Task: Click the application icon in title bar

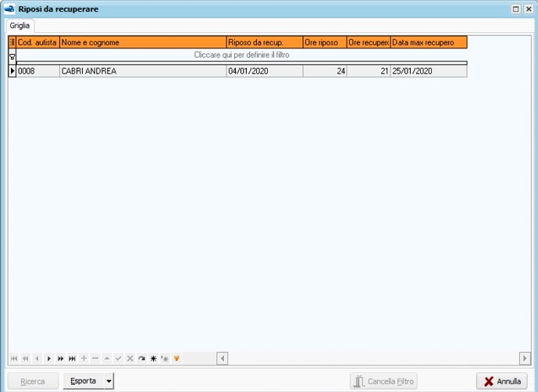Action: [9, 9]
